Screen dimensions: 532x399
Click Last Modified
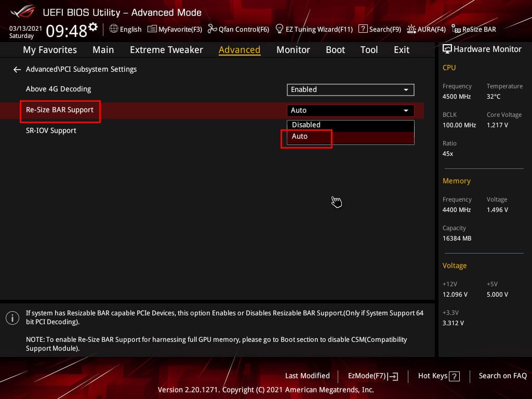[x=308, y=376]
